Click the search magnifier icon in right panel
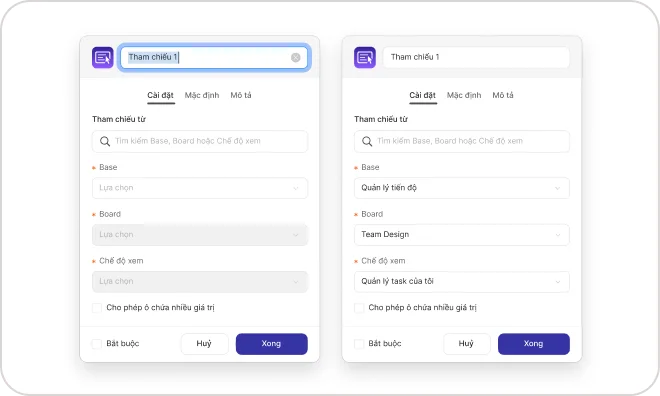This screenshot has height=396, width=660. tap(367, 141)
